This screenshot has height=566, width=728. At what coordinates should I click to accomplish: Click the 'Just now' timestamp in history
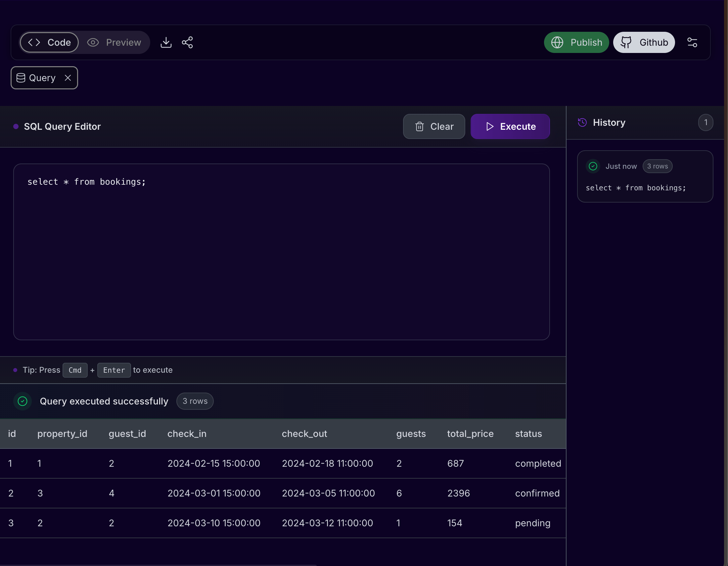click(x=621, y=166)
